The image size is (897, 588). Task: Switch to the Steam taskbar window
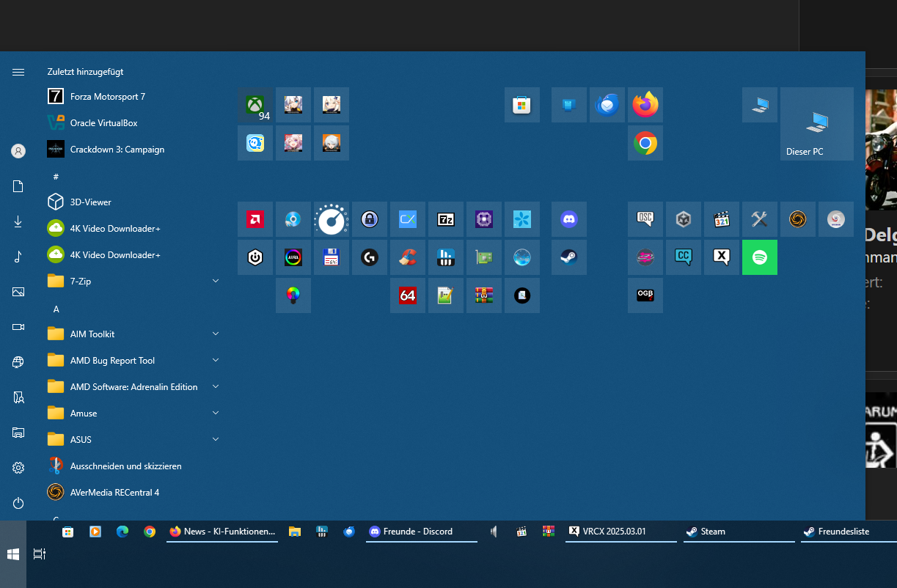click(x=739, y=532)
